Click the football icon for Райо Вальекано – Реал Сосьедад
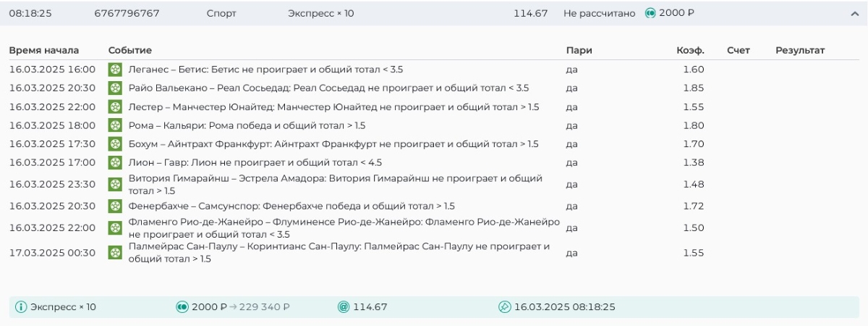This screenshot has height=326, width=868. tap(114, 88)
